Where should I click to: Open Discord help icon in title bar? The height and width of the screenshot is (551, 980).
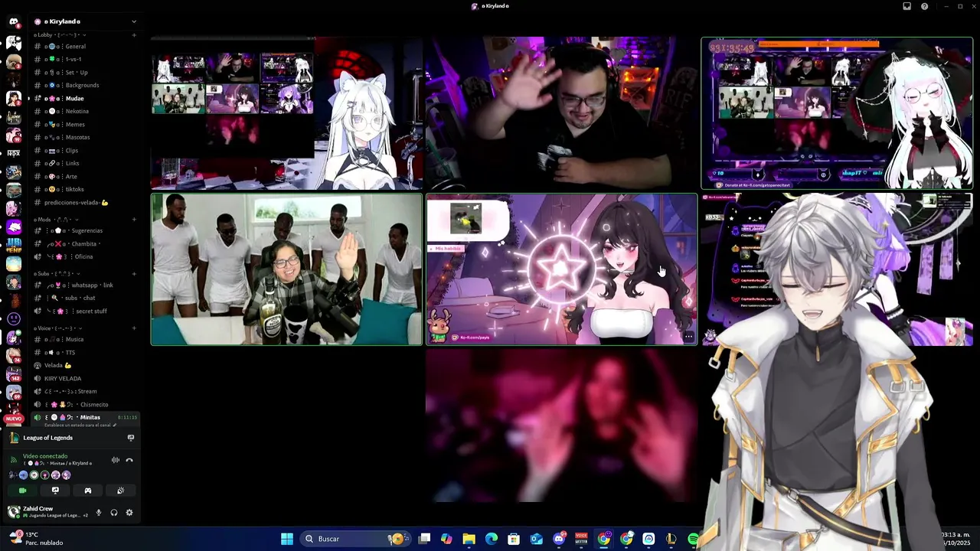[925, 6]
